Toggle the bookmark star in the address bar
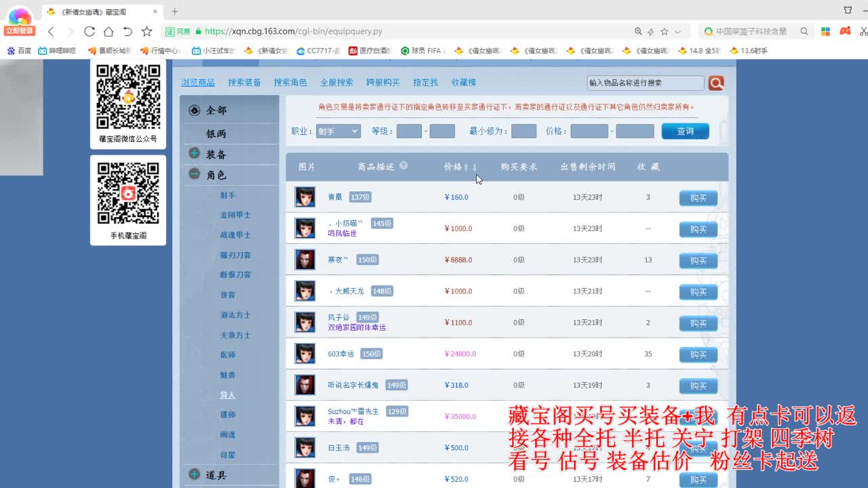This screenshot has height=488, width=868. pyautogui.click(x=146, y=31)
